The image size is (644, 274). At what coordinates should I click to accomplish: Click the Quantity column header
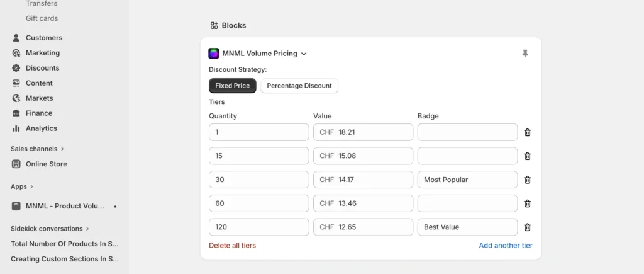point(223,116)
